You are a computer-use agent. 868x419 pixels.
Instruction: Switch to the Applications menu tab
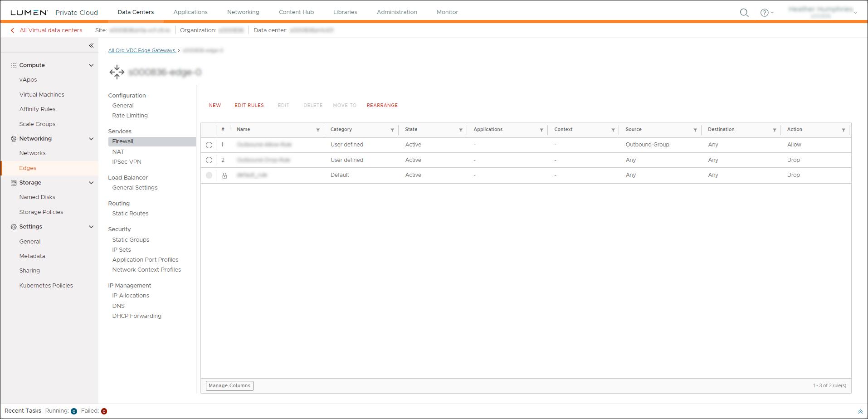190,12
